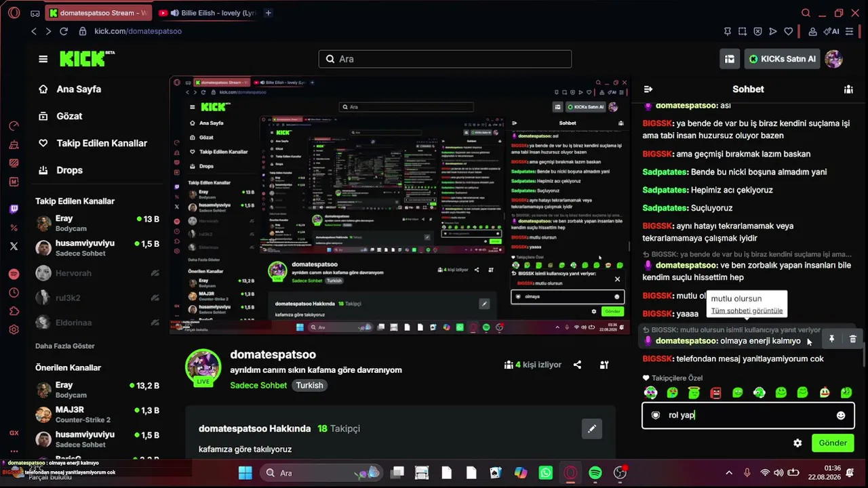This screenshot has height=488, width=868.
Task: Focus the chat message input
Action: (x=748, y=415)
